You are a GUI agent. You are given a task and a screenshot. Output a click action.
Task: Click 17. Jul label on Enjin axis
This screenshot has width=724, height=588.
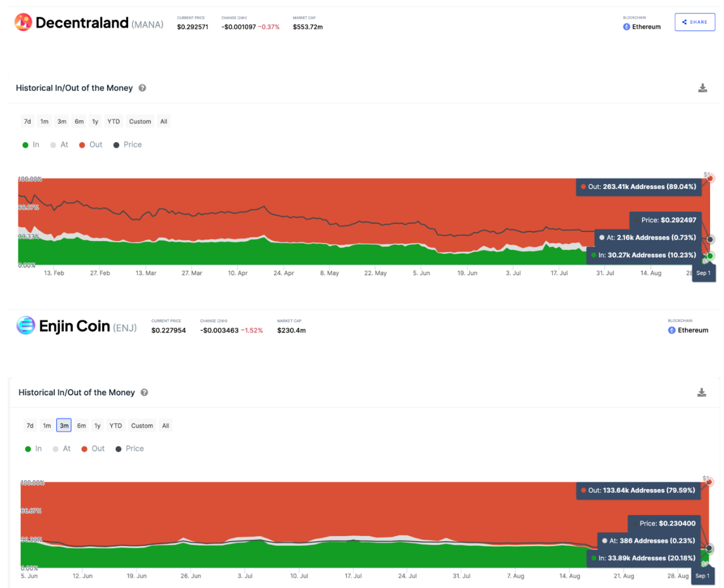point(353,576)
